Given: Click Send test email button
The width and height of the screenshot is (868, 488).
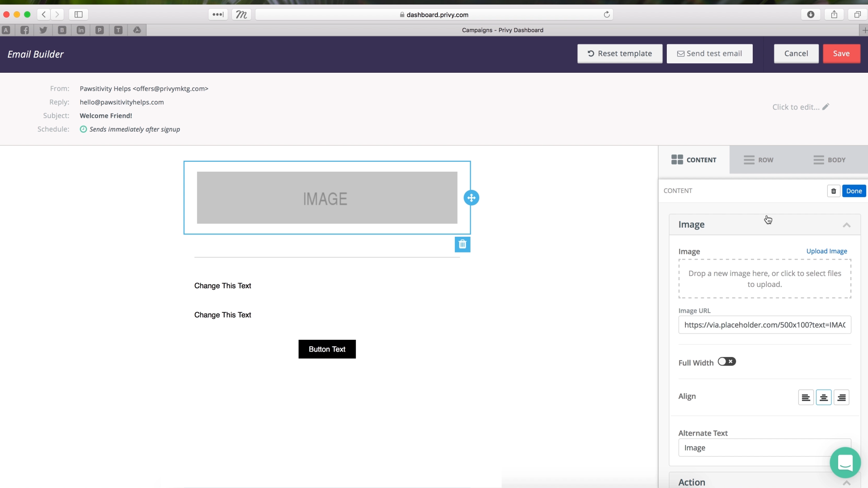Looking at the screenshot, I should [x=709, y=54].
